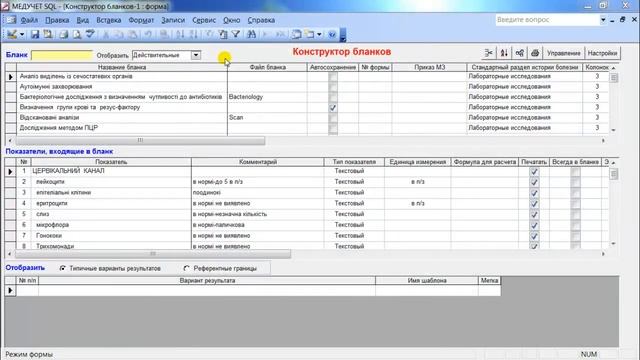Sort ascending with the toolbar icon

click(x=180, y=35)
